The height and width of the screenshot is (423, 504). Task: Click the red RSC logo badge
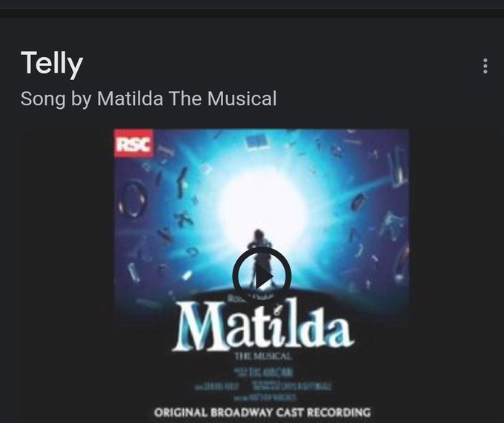[x=133, y=143]
